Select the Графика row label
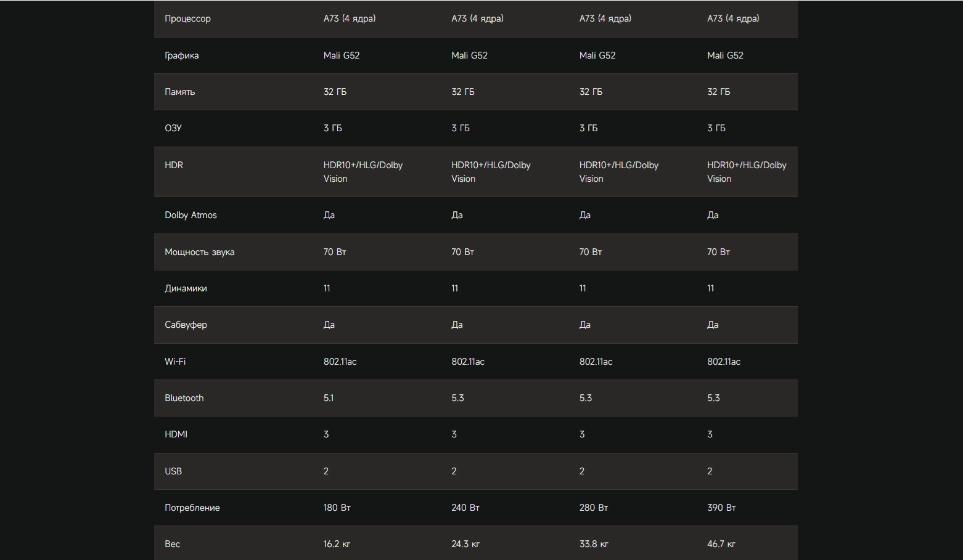The image size is (963, 560). coord(181,55)
